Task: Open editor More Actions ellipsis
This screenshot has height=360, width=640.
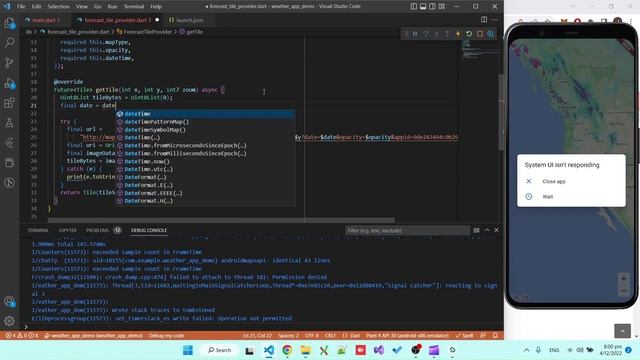Action: coord(495,20)
